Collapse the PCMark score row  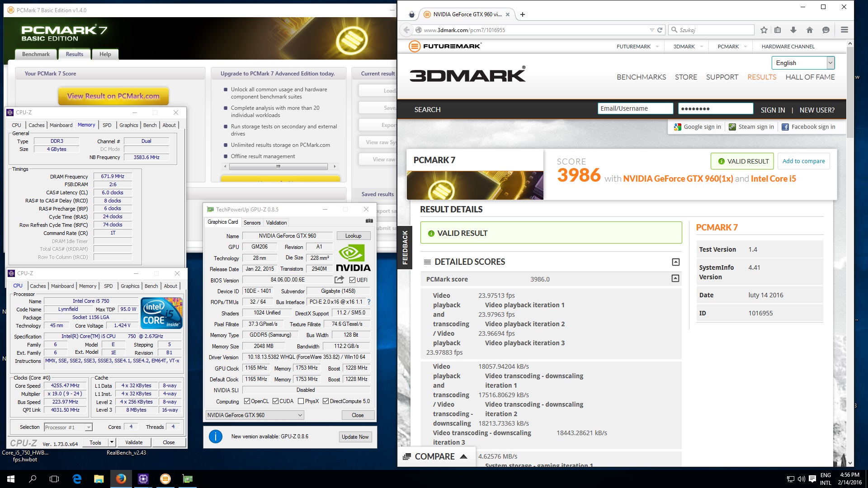point(675,279)
